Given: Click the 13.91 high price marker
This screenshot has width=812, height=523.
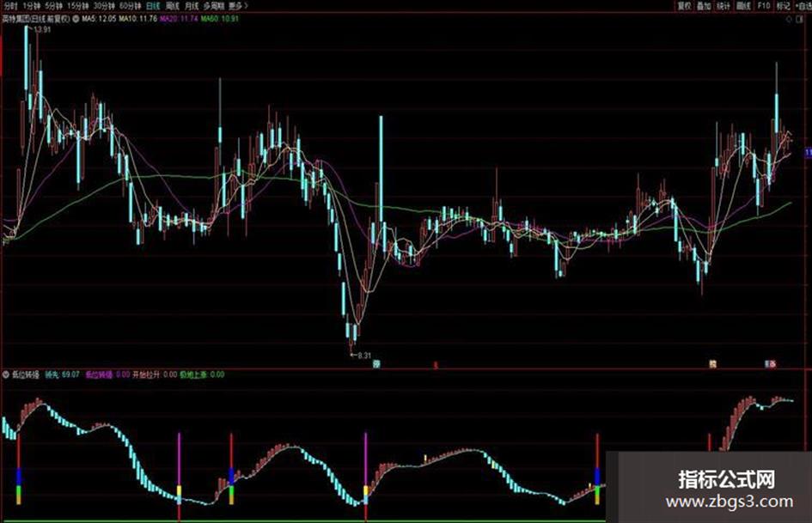Looking at the screenshot, I should pos(41,29).
